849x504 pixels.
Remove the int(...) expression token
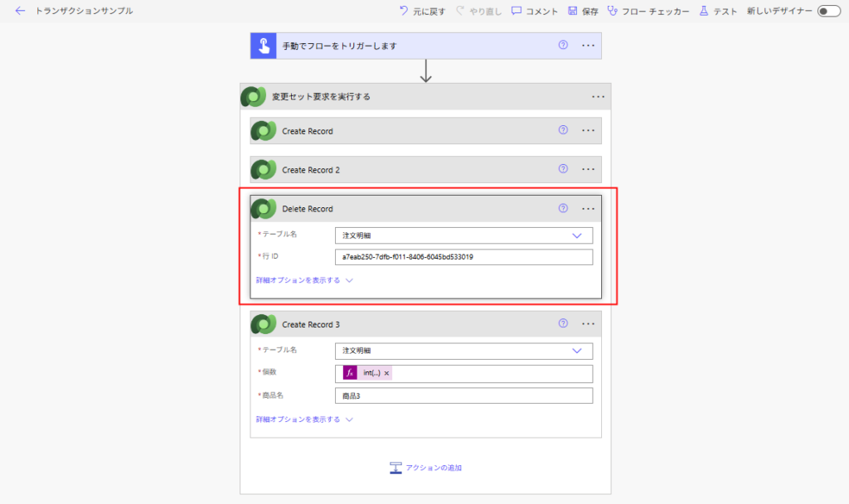click(386, 374)
